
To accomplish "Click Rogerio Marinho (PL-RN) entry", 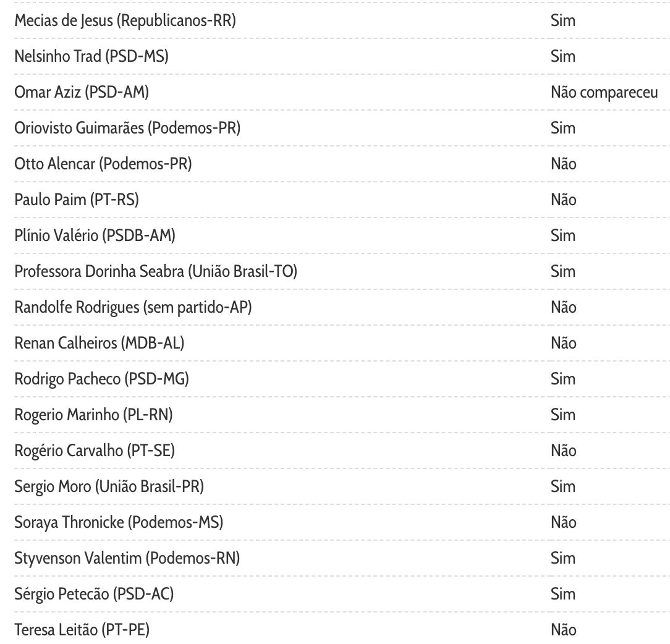I will click(x=93, y=415).
